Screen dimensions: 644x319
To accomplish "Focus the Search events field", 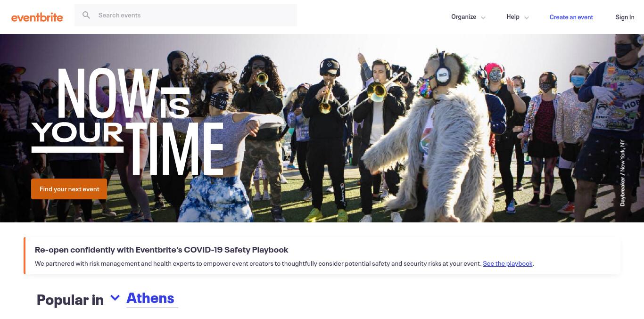I will pos(186,15).
